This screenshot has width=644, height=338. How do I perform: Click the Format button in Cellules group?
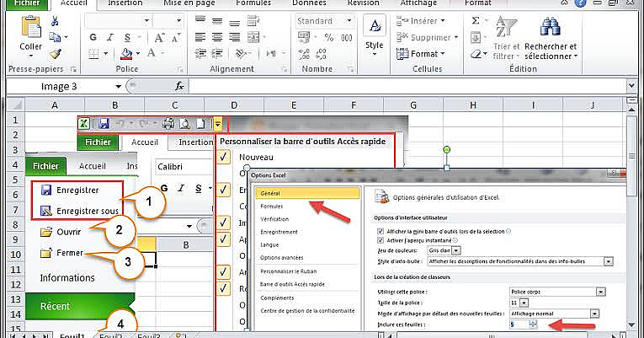421,54
